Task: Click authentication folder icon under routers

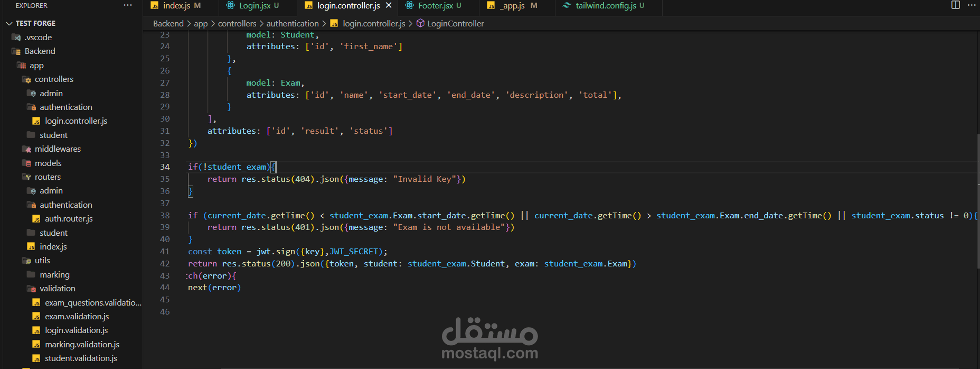Action: pos(31,205)
